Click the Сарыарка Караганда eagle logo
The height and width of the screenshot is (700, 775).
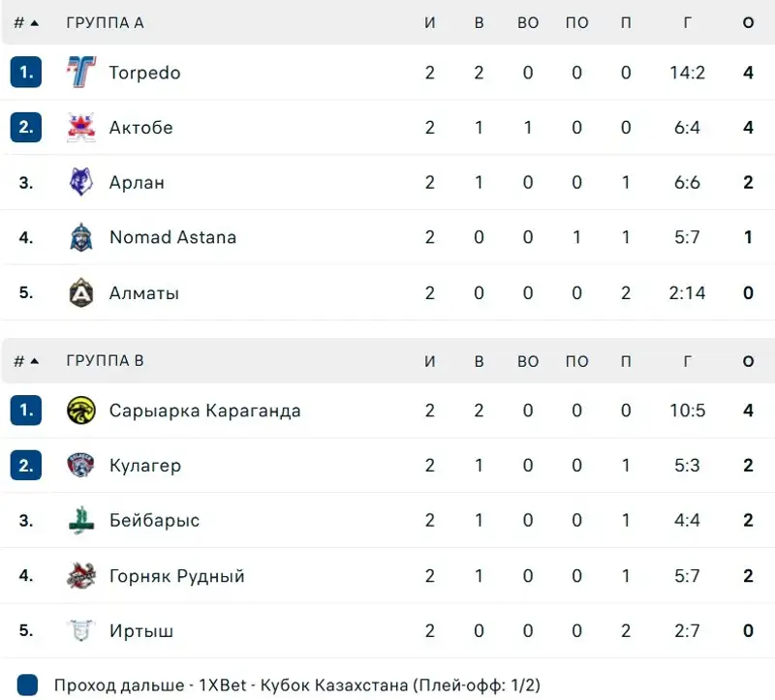81,411
